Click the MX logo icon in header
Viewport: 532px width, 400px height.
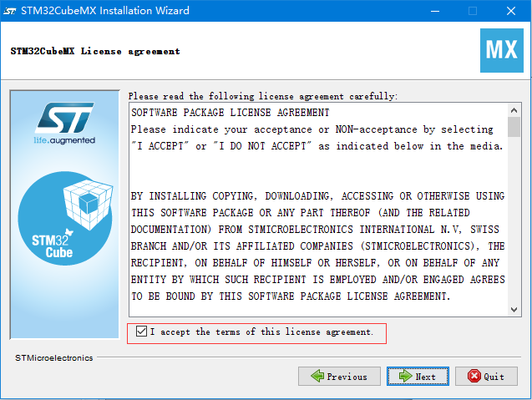pyautogui.click(x=501, y=50)
